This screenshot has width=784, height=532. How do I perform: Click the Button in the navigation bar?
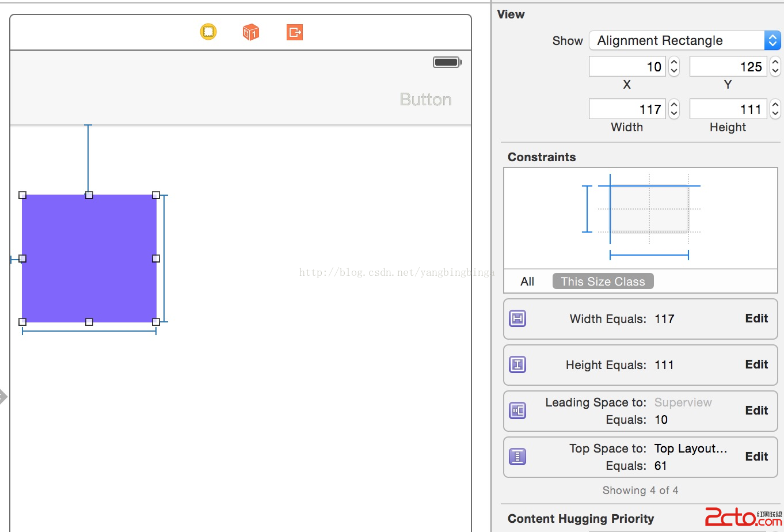coord(425,100)
